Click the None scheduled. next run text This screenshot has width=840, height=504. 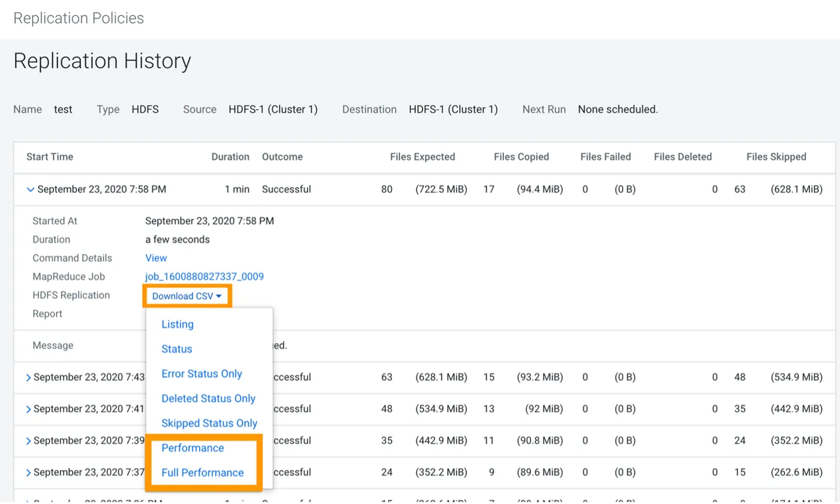click(x=618, y=109)
